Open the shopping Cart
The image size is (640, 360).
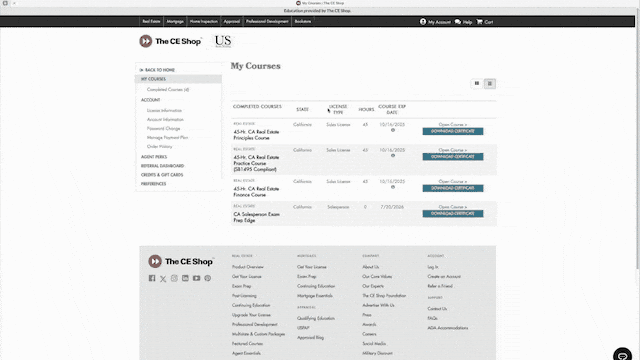click(x=484, y=22)
